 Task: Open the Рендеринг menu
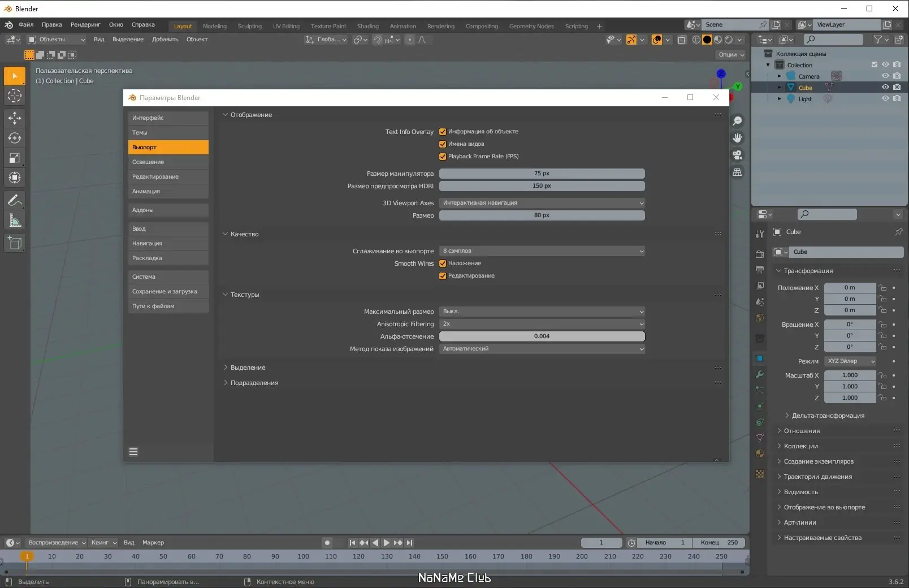coord(85,25)
